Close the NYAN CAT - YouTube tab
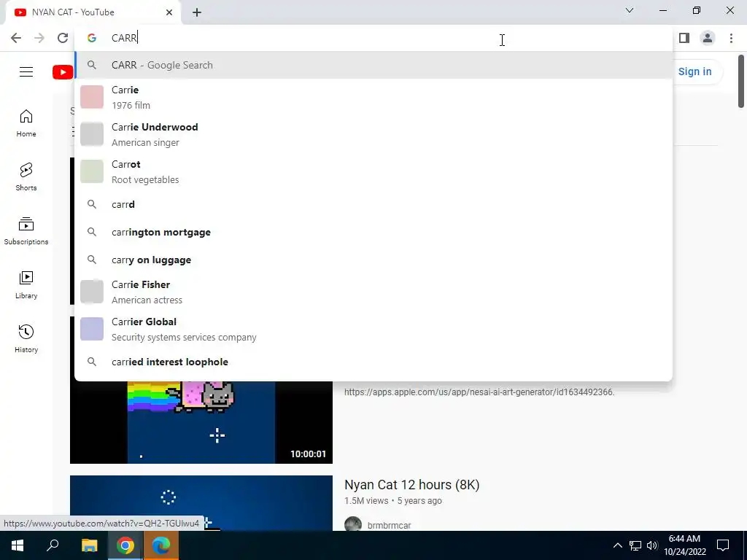 click(x=169, y=12)
